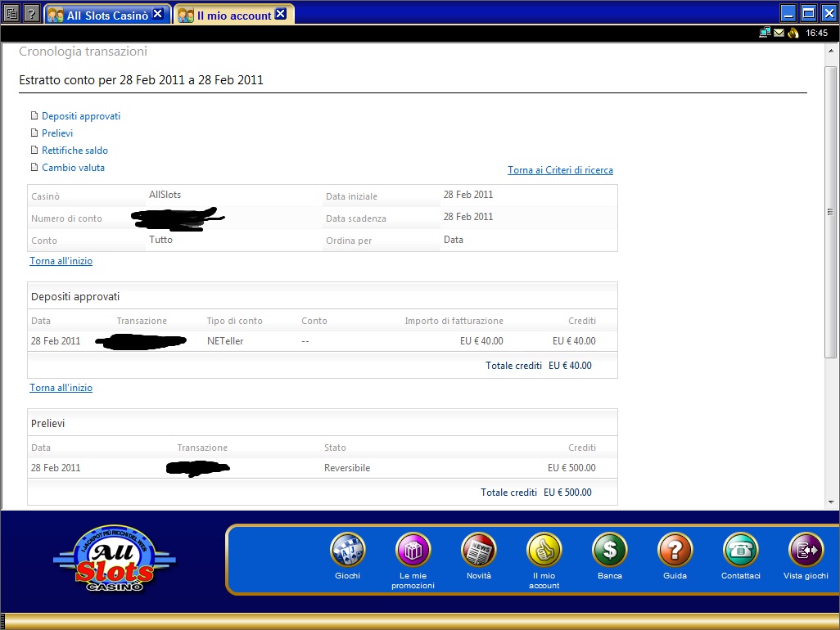Image resolution: width=840 pixels, height=630 pixels.
Task: Switch to the All Slots Casinò tab
Action: pyautogui.click(x=107, y=15)
